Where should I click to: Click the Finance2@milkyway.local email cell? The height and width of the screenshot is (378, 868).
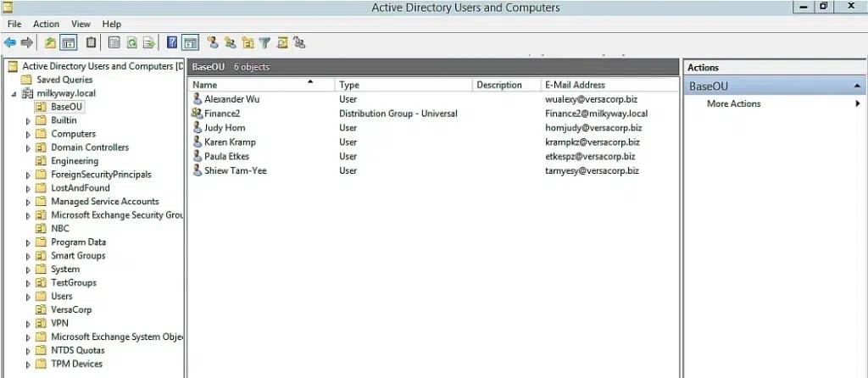pos(596,114)
